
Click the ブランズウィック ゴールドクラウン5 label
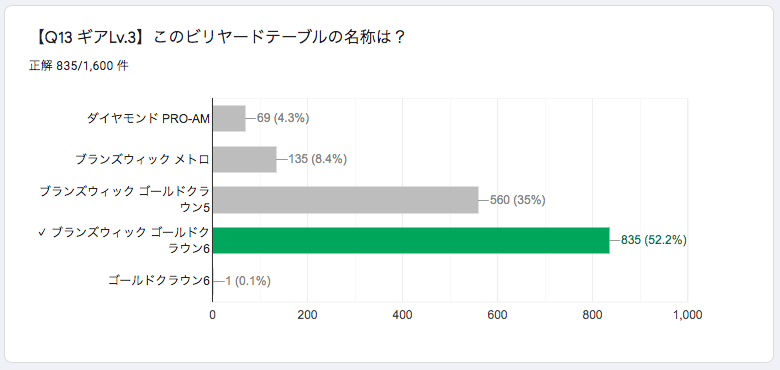125,200
